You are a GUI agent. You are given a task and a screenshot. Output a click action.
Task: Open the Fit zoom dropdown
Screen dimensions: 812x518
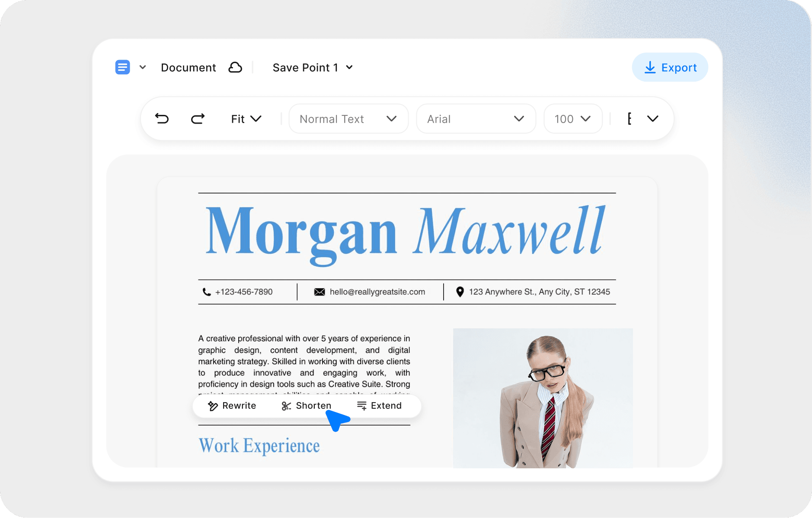click(246, 118)
